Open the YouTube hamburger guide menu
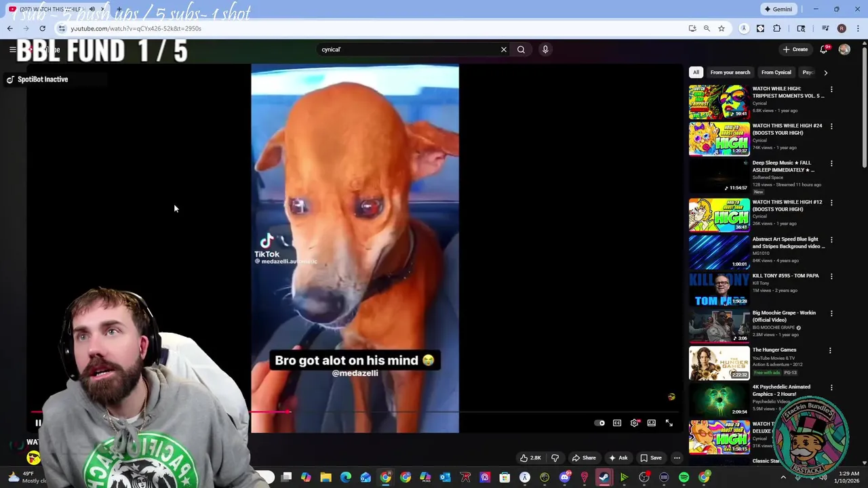Screen dimensions: 868x488 coord(12,49)
